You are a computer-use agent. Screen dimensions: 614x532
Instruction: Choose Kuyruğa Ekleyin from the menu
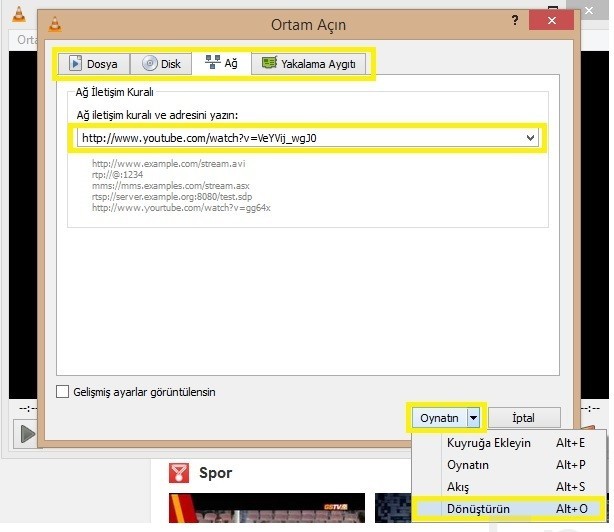(x=508, y=443)
